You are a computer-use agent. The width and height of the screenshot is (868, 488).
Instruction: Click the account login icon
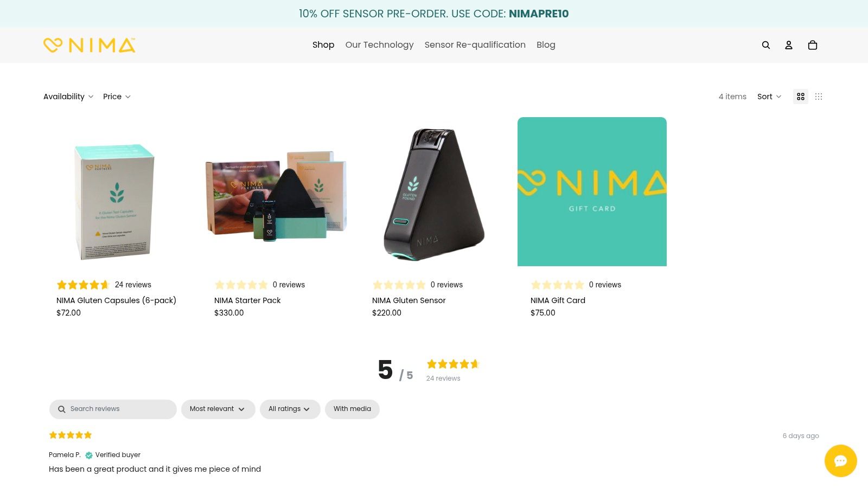pos(789,45)
